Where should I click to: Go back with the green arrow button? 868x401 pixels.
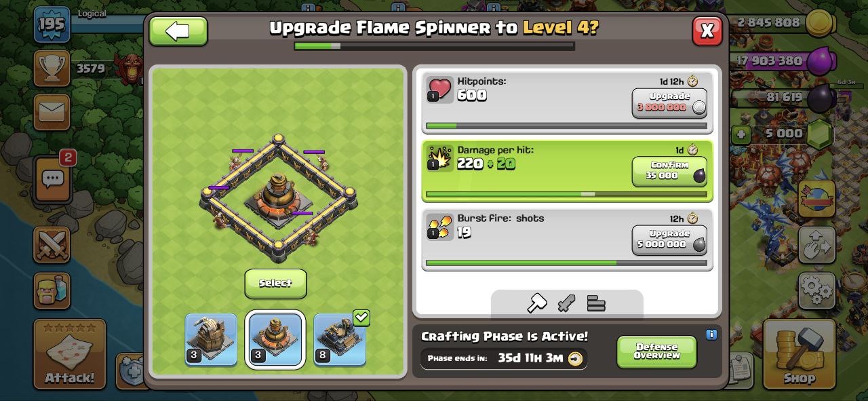(x=178, y=31)
